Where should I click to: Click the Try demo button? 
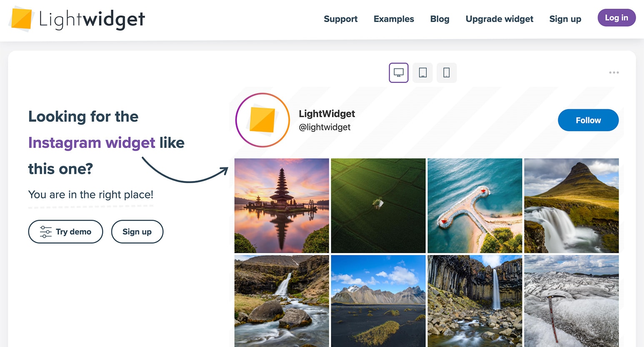(x=65, y=231)
